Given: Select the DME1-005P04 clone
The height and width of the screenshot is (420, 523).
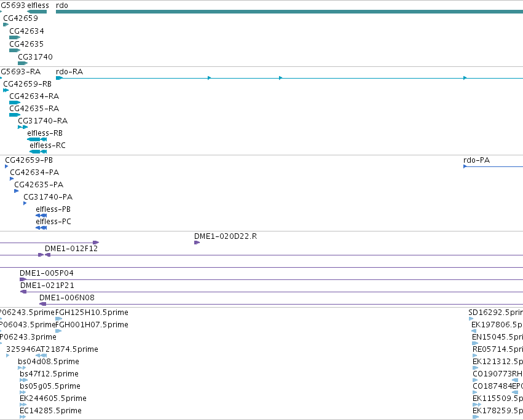Looking at the screenshot, I should coord(271,279).
